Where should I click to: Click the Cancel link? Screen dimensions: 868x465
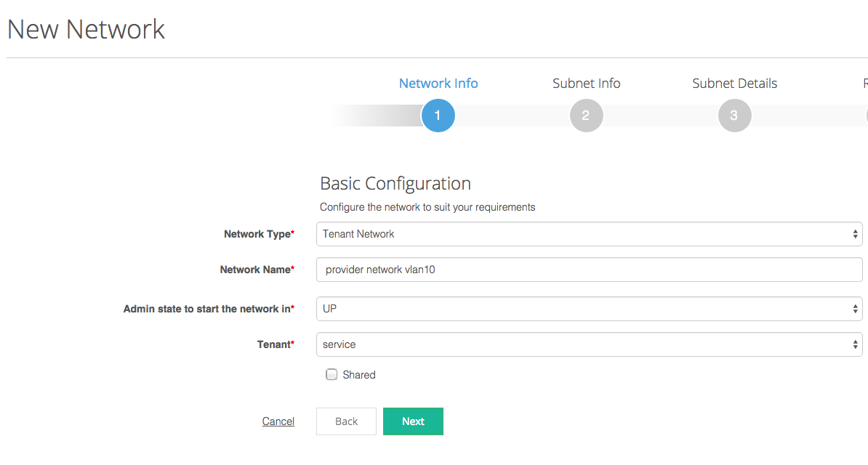pyautogui.click(x=278, y=421)
